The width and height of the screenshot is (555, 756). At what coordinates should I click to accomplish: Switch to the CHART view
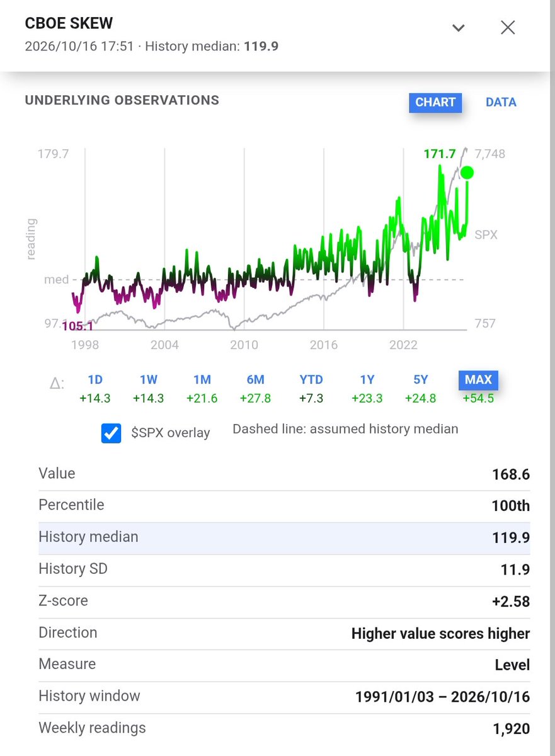click(435, 102)
